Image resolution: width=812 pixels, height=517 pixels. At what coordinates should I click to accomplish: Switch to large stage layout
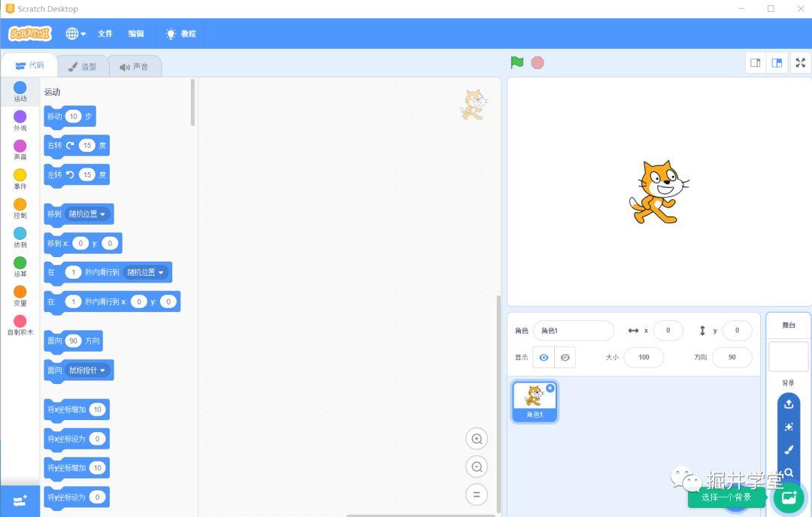pyautogui.click(x=777, y=62)
